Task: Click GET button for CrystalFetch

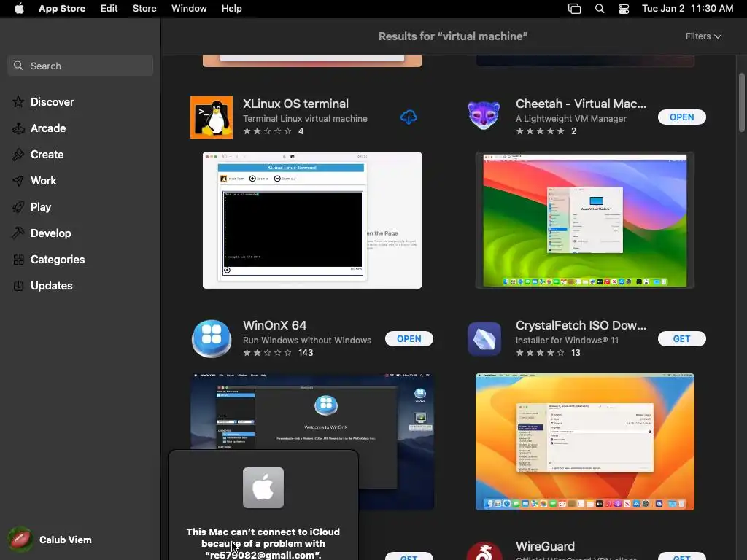Action: [x=682, y=338]
